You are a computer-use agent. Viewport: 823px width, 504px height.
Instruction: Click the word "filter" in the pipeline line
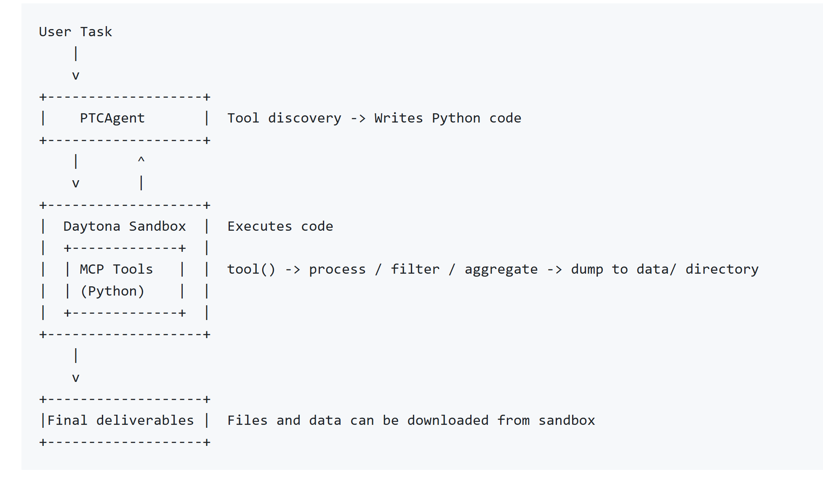pos(415,269)
